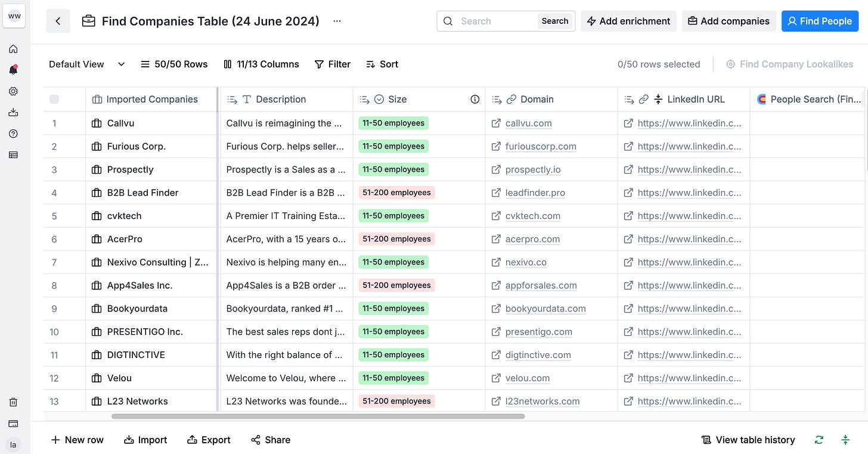This screenshot has width=868, height=454.
Task: Click the table title Find Companies Table
Action: (x=210, y=21)
